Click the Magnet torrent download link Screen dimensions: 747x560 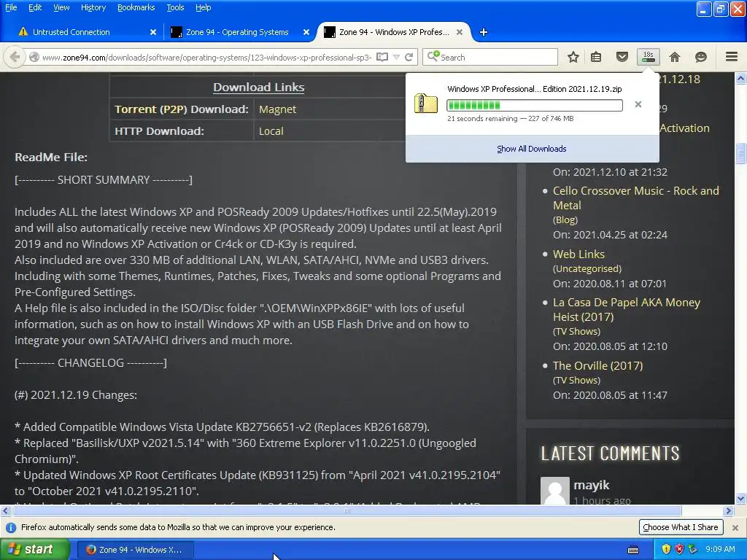(277, 109)
